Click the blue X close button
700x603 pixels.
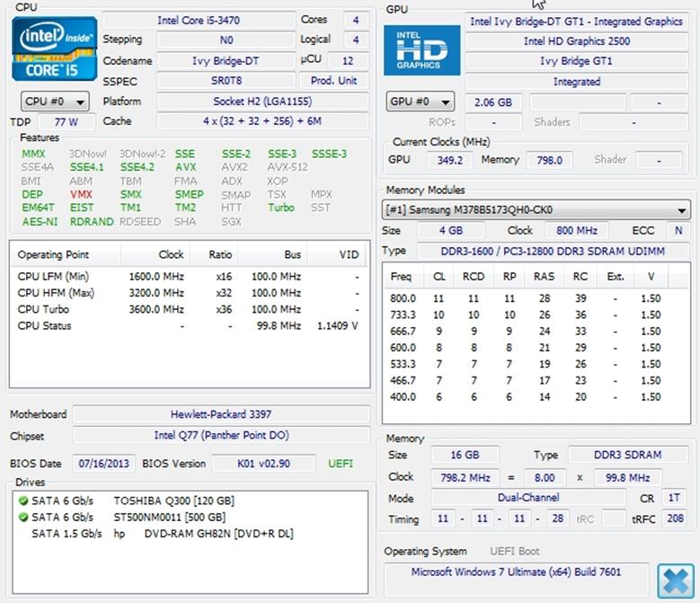(x=676, y=581)
